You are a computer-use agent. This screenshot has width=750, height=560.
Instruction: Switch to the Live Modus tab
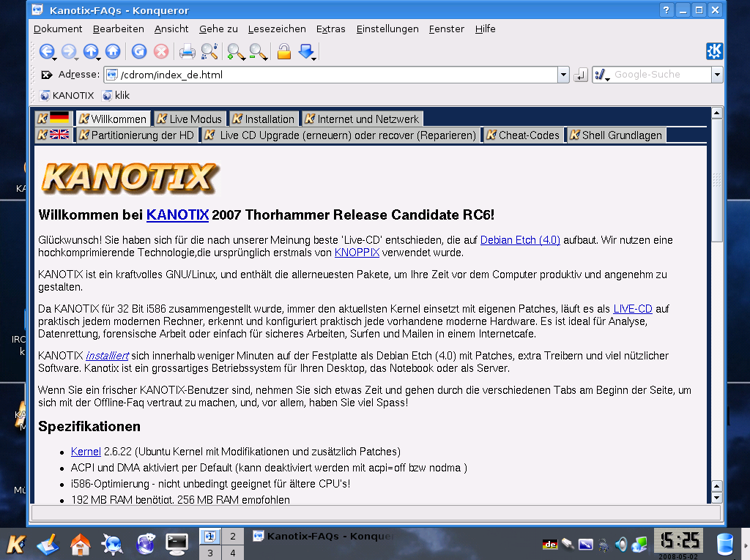pyautogui.click(x=190, y=119)
